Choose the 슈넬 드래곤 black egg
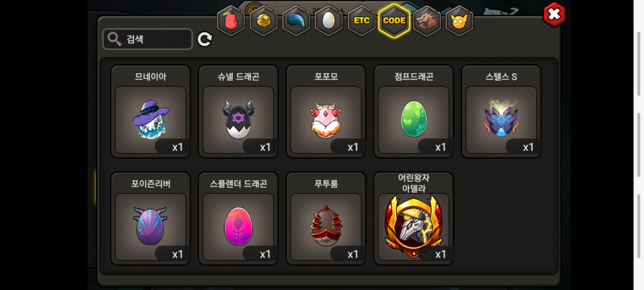The image size is (644, 290). 238,111
